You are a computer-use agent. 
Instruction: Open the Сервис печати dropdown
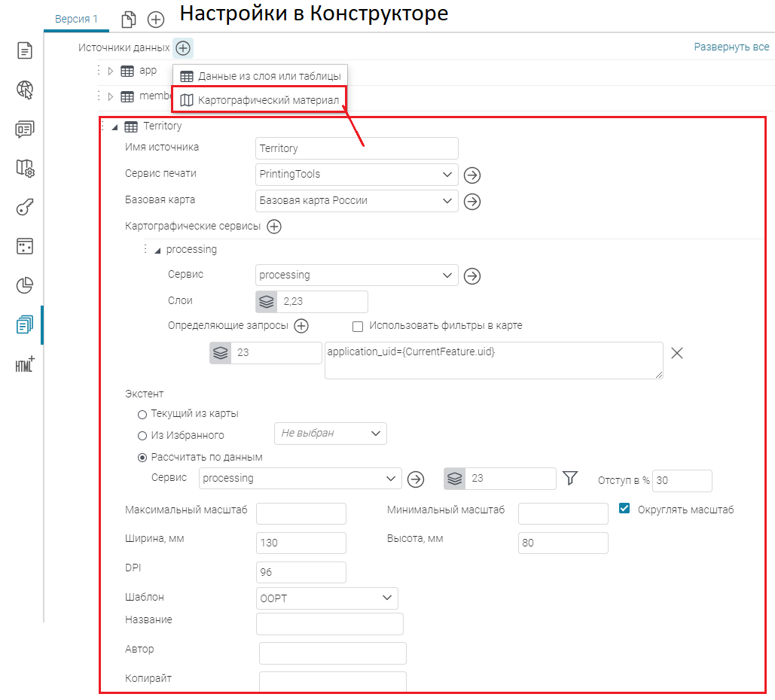[357, 175]
